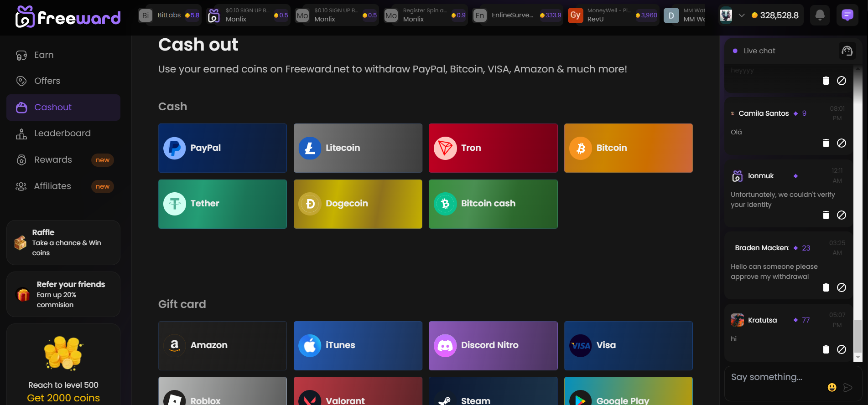Select the iTunes gift card
The width and height of the screenshot is (868, 405).
coord(358,346)
